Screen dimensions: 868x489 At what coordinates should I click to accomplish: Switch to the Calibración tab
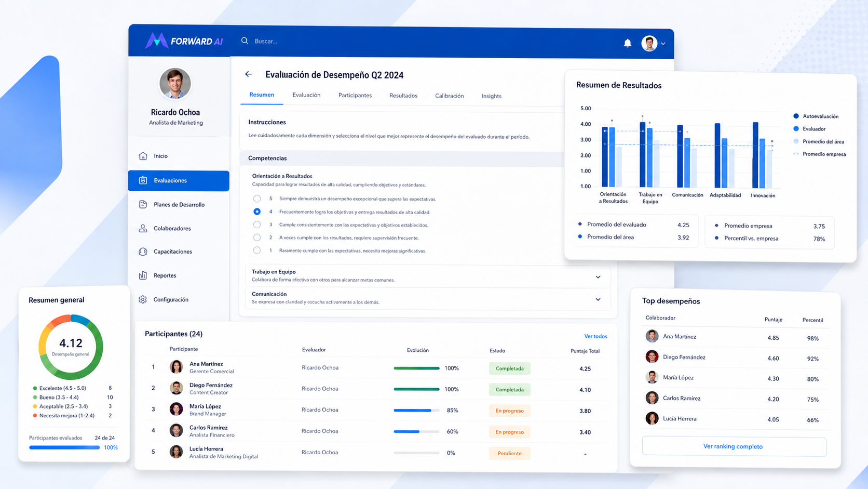(450, 96)
